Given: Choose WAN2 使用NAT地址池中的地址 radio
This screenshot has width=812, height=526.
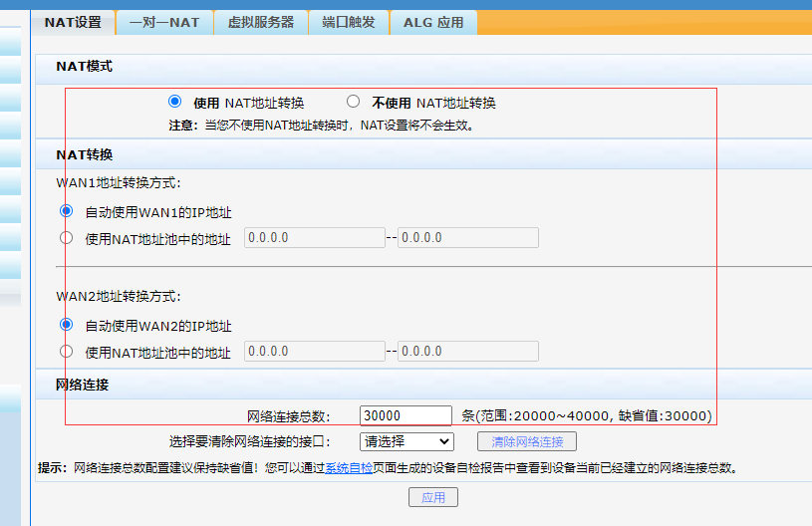Looking at the screenshot, I should pos(67,351).
